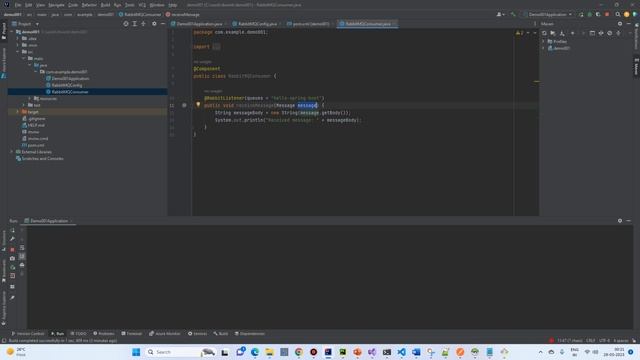Click Maven add project plus icon
640x360 pixels.
[x=572, y=33]
